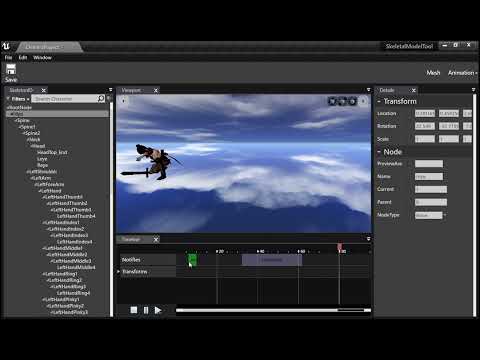Click the Scale X value field

[x=425, y=139]
